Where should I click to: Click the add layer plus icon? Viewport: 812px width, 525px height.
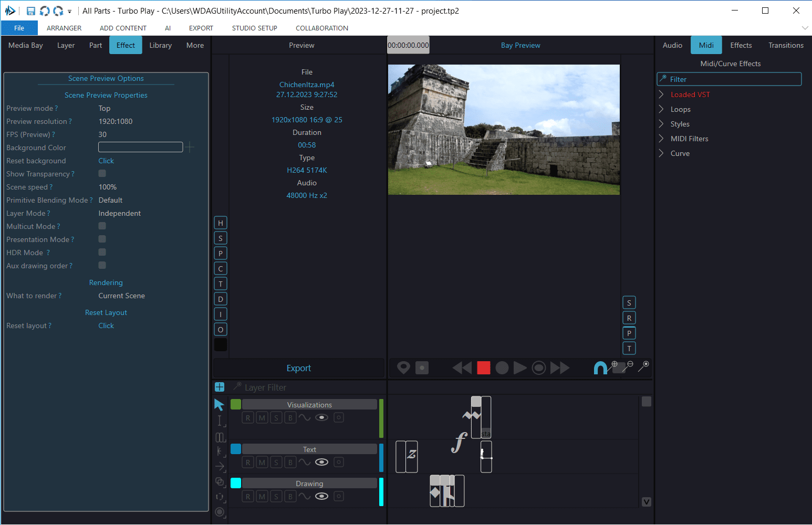(x=220, y=387)
